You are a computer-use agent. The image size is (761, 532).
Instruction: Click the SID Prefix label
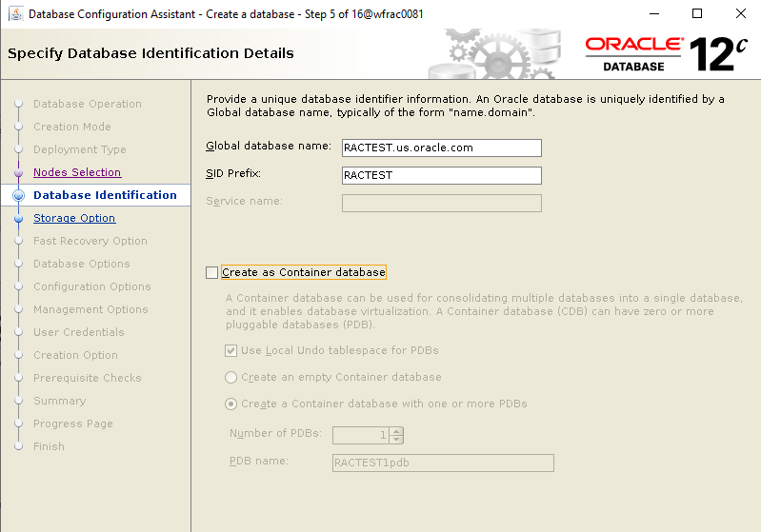pos(233,173)
